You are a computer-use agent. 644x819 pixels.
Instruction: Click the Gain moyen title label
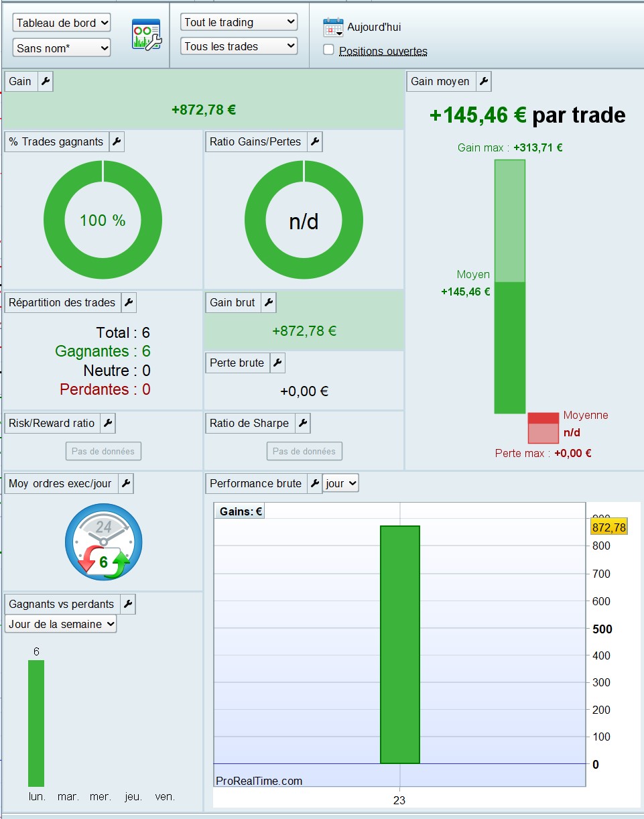pos(441,81)
